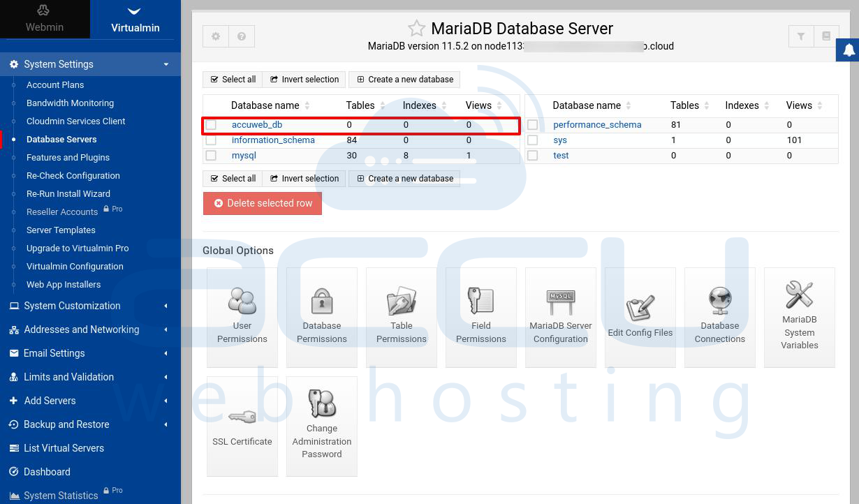This screenshot has height=504, width=859.
Task: Tick the mysql database checkbox
Action: coord(211,156)
